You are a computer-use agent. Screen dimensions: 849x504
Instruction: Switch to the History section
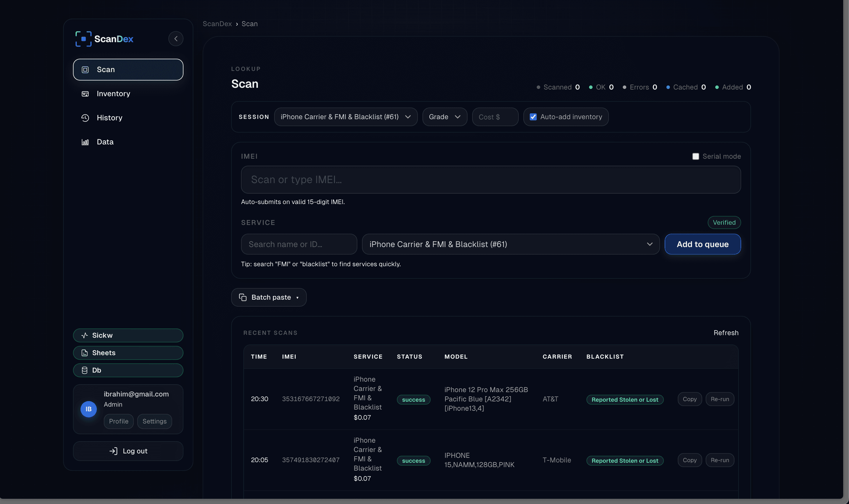click(109, 118)
